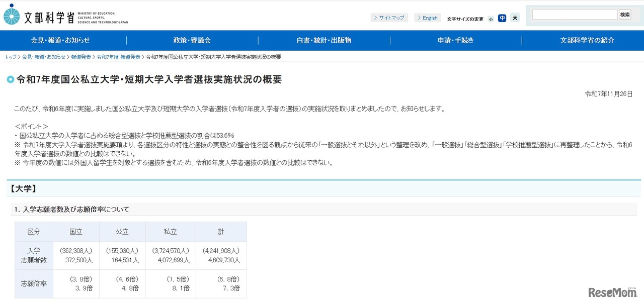Click the MEXT ministry logo emblem

coord(11,16)
